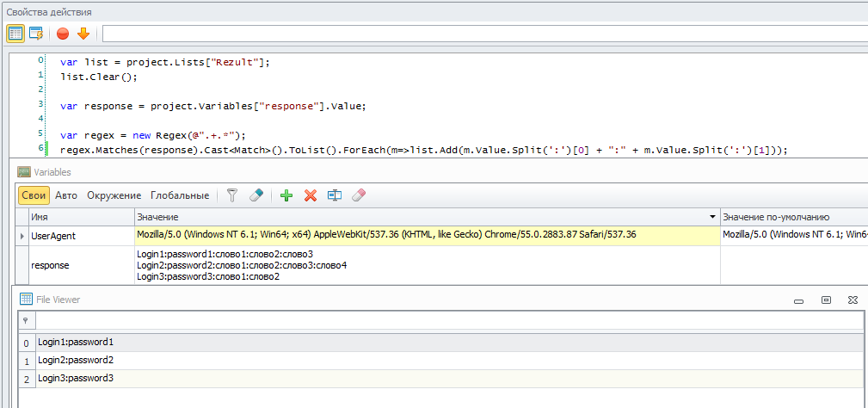Select the Login2:password2 row in File Viewer
Image resolution: width=868 pixels, height=408 pixels.
pos(76,360)
